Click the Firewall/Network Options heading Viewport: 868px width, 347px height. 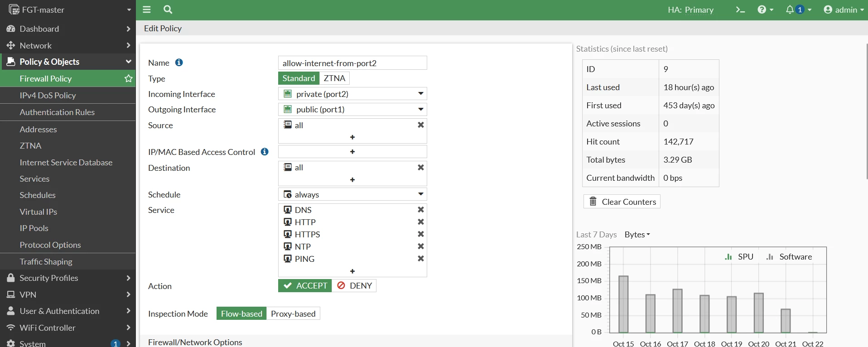[195, 342]
